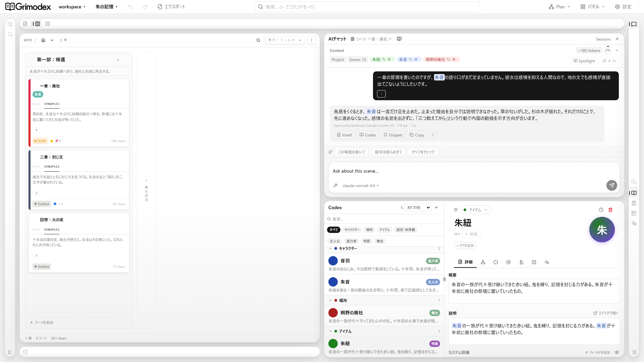This screenshot has height=362, width=644.
Task: Select the キャラクター filter tab
Action: (352, 230)
